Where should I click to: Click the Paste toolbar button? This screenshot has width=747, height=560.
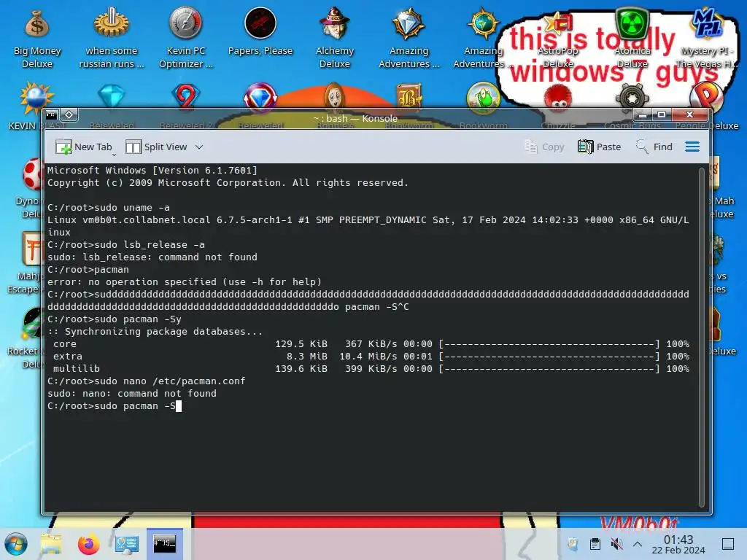click(x=600, y=147)
